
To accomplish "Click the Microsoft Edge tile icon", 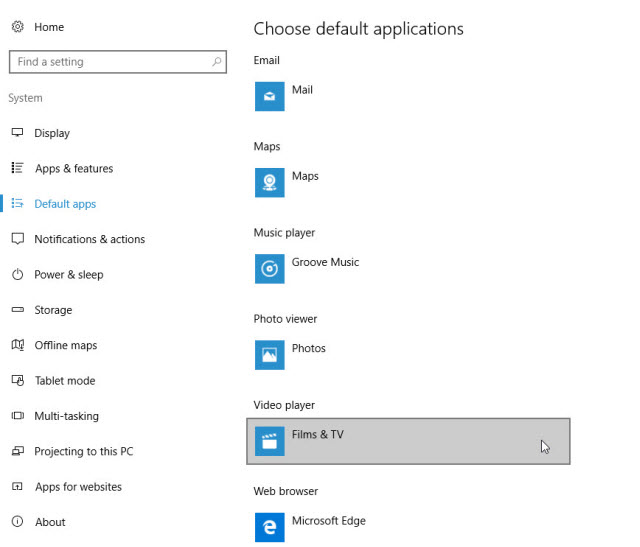I will [270, 527].
